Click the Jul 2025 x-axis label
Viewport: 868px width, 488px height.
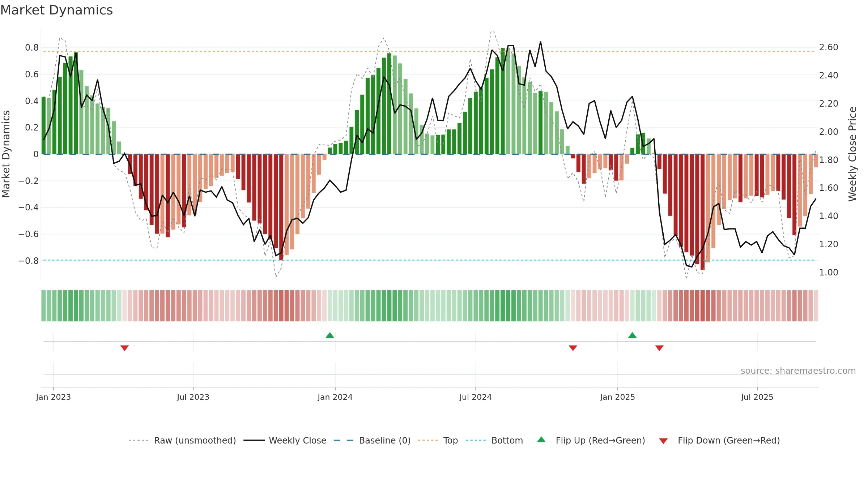[757, 397]
